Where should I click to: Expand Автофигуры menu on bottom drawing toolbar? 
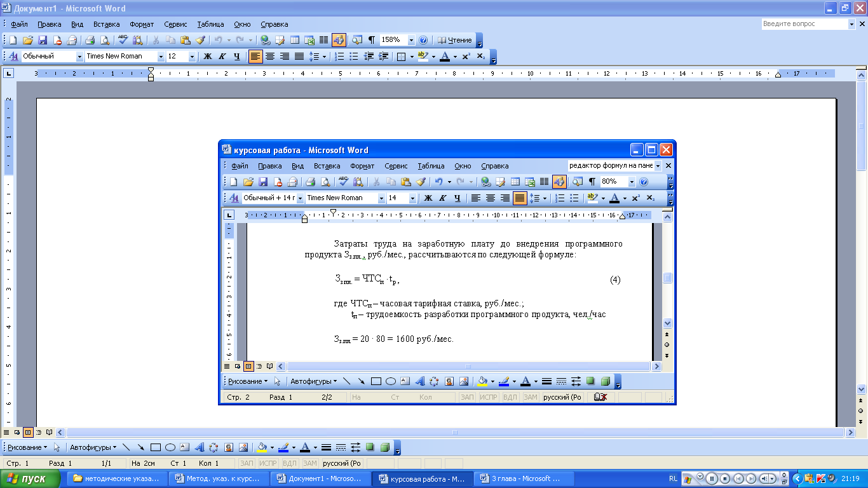(93, 447)
